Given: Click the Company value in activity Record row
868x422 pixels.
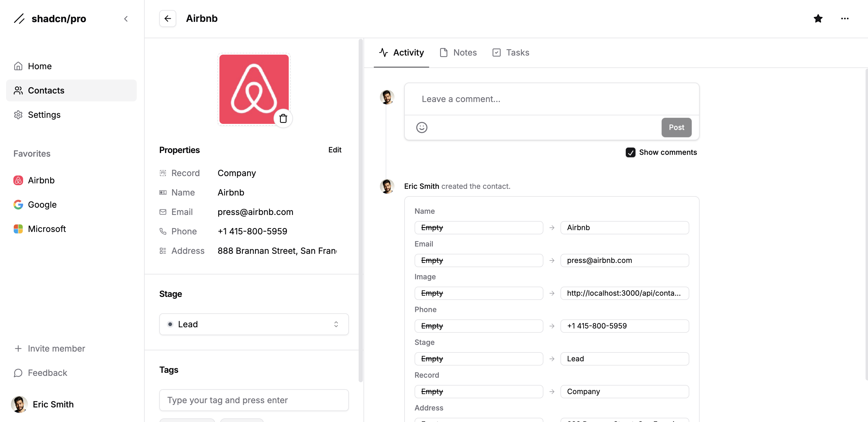Looking at the screenshot, I should (x=624, y=392).
